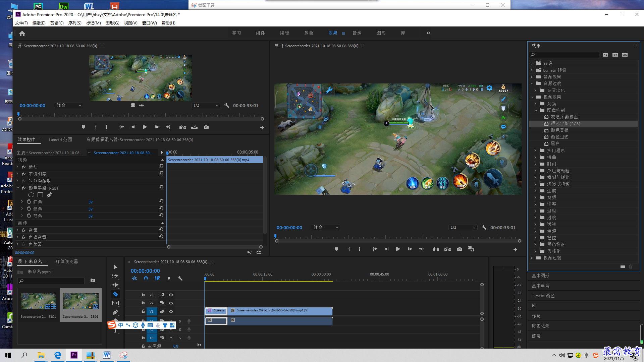Click the Overwrite button in Source monitor
Image resolution: width=644 pixels, height=362 pixels.
click(x=194, y=127)
